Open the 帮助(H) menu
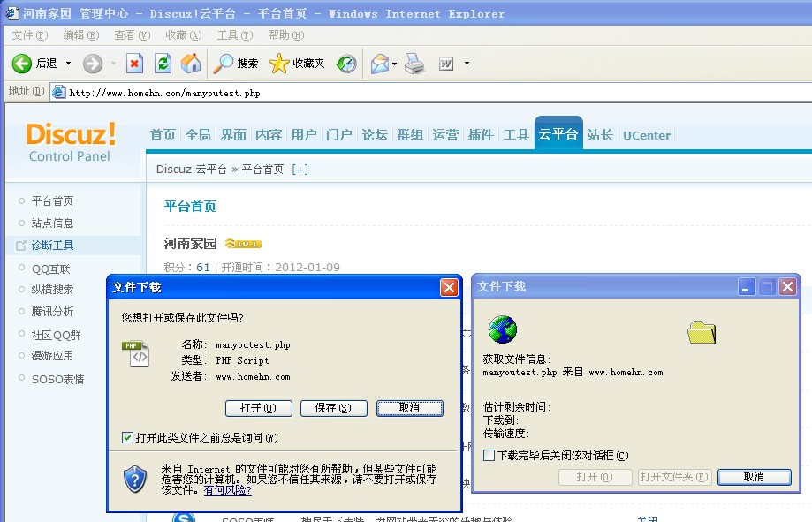 point(286,35)
